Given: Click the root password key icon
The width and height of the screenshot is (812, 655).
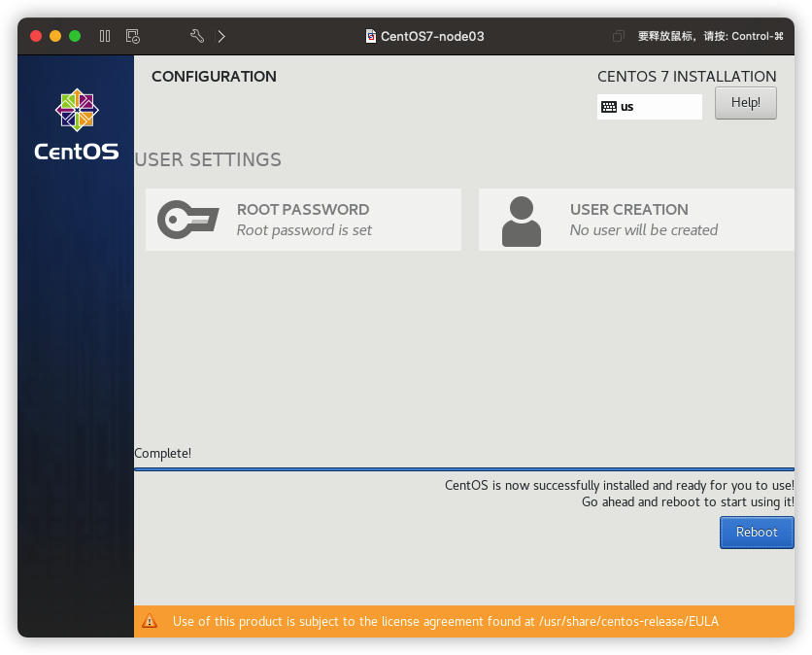Looking at the screenshot, I should tap(188, 220).
